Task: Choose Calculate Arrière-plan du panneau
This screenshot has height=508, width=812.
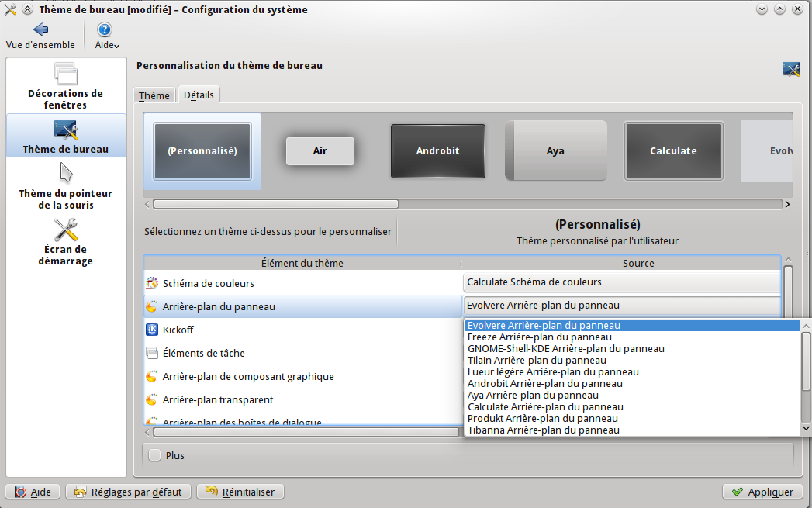Action: (x=632, y=407)
